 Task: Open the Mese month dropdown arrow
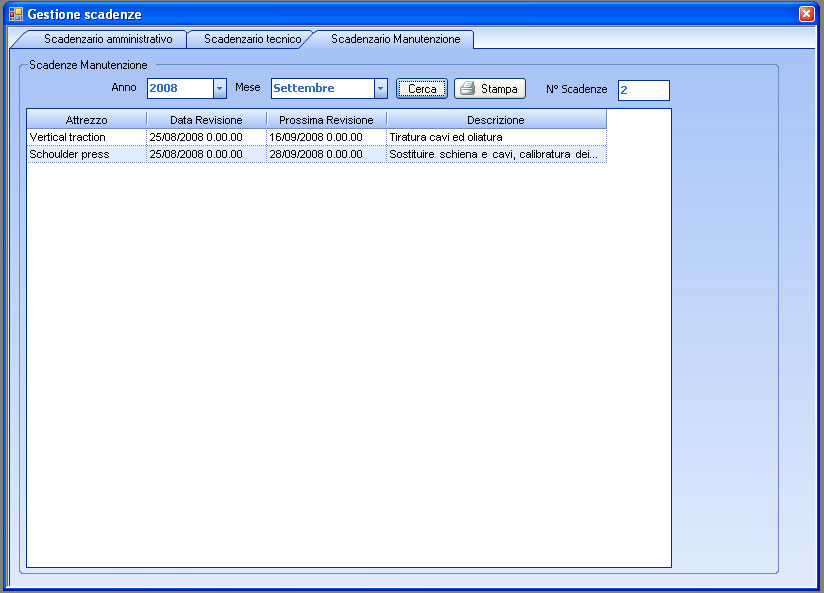(x=380, y=89)
